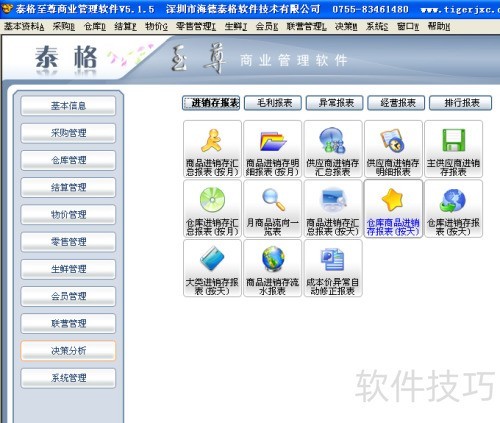Open the 零售管理I menu

(x=196, y=27)
